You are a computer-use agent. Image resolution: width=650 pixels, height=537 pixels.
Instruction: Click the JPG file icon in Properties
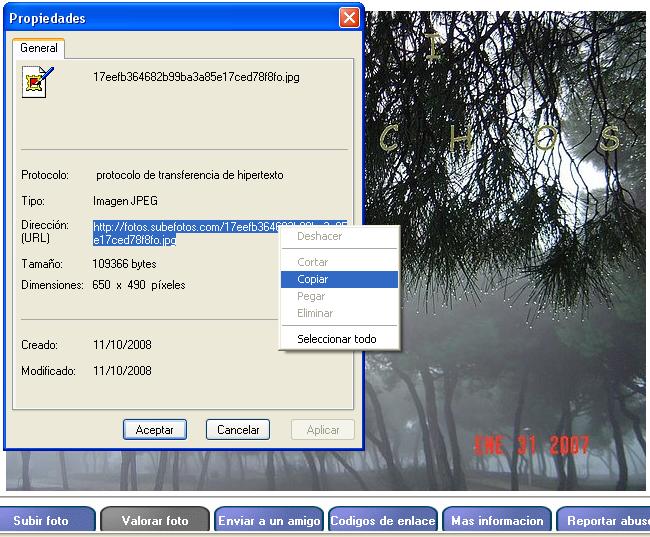tap(36, 81)
